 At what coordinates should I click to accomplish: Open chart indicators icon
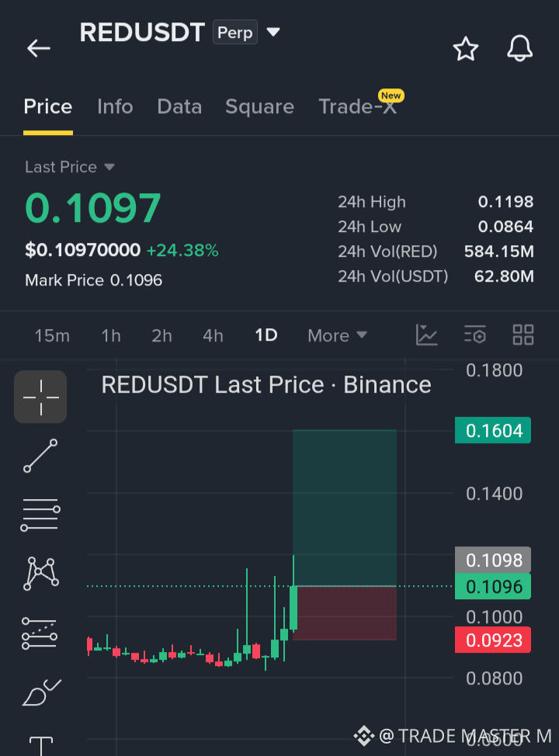point(426,335)
